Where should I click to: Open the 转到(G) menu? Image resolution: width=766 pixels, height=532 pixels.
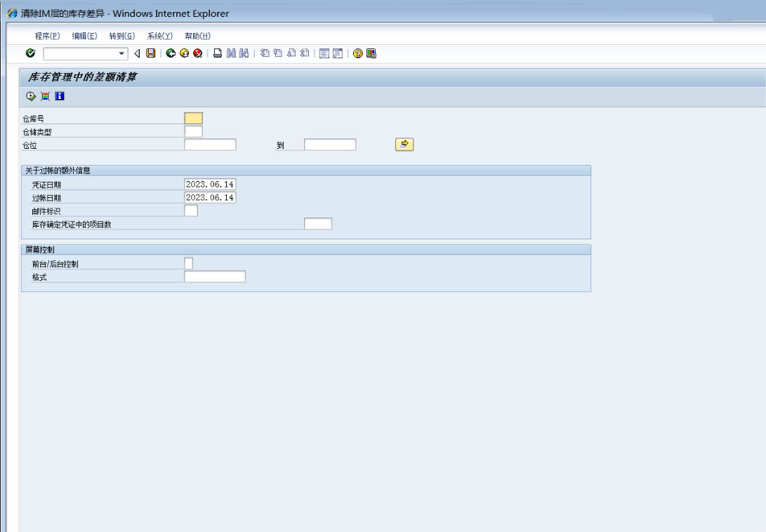(x=122, y=36)
